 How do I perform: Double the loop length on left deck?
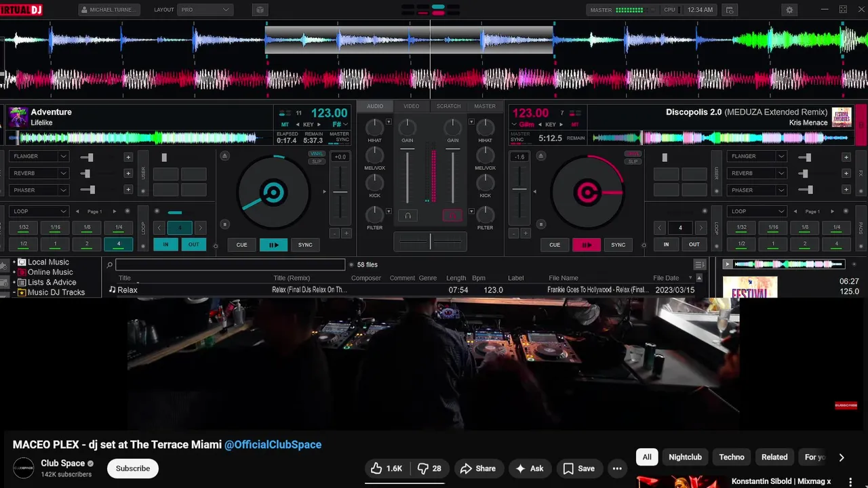(200, 228)
